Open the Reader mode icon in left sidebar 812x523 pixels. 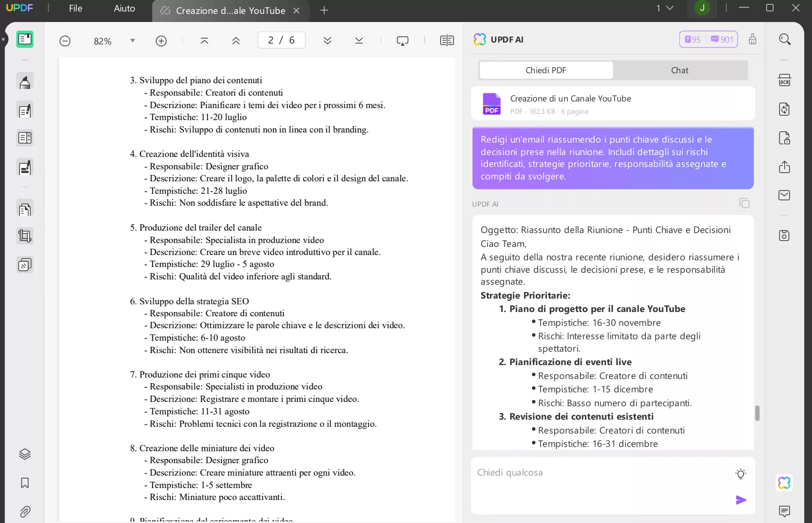(x=25, y=39)
